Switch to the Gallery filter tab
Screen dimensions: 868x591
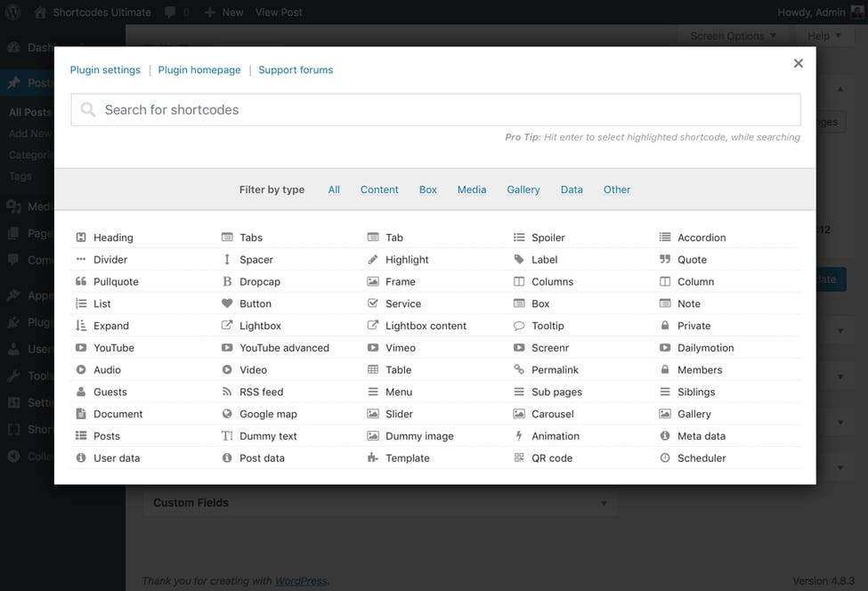tap(523, 189)
